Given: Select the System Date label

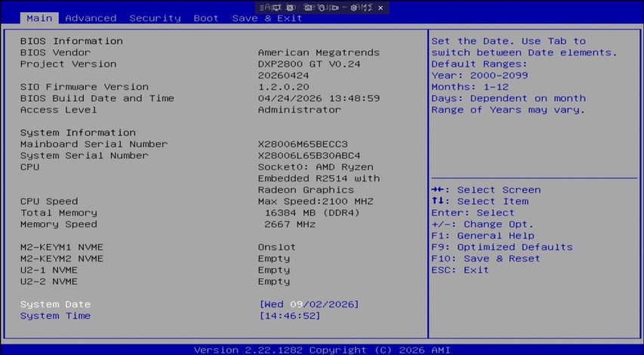Looking at the screenshot, I should [x=55, y=304].
